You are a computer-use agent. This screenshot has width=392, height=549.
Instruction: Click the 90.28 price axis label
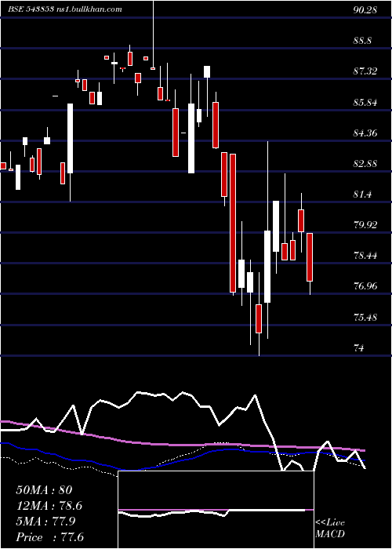365,10
